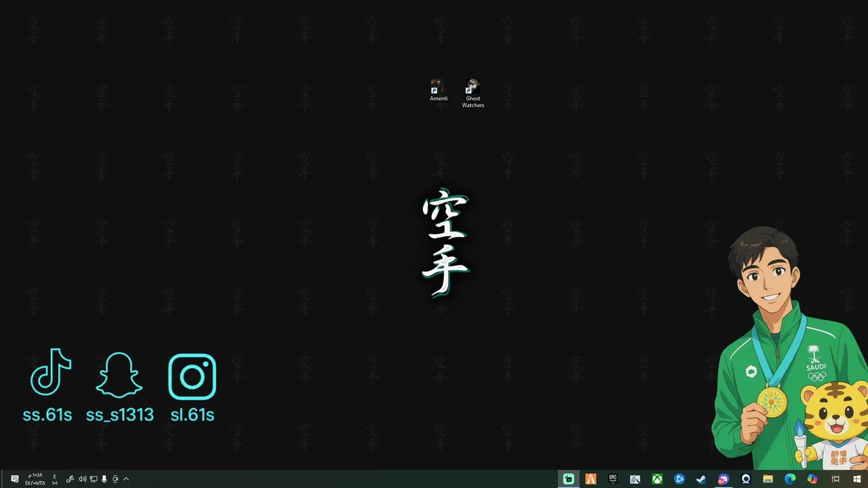Open the Streamlabs taskbar app

coord(569,479)
